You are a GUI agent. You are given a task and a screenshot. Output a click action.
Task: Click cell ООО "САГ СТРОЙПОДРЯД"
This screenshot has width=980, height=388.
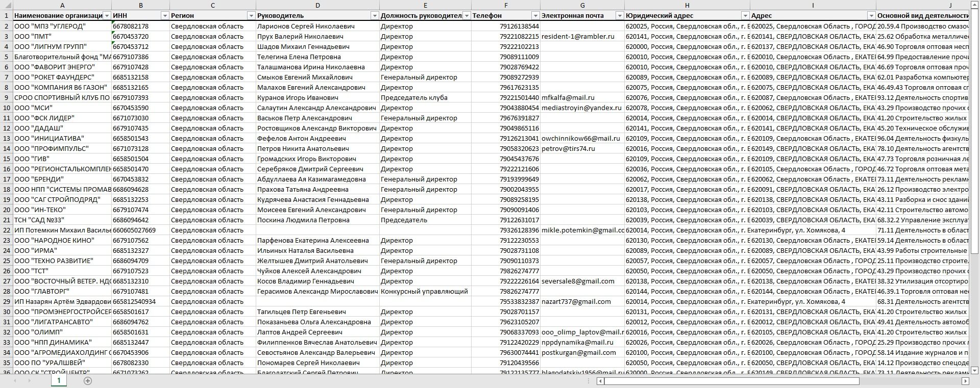point(62,199)
